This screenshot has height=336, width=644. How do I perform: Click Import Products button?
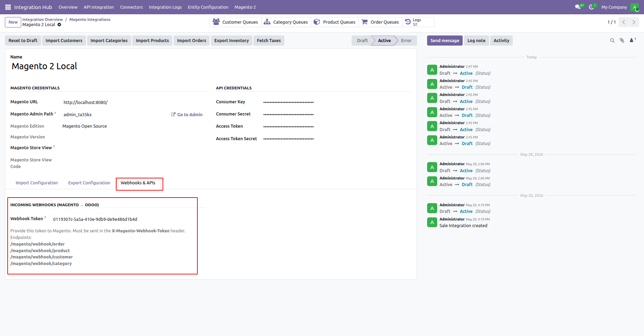152,41
